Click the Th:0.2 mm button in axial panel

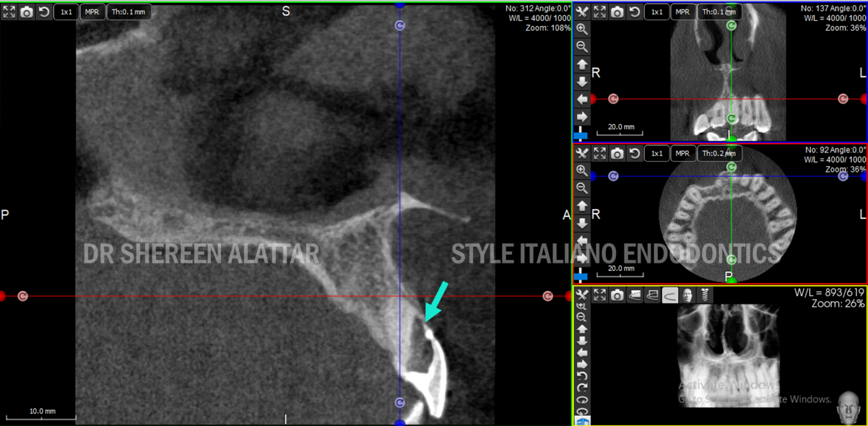719,153
